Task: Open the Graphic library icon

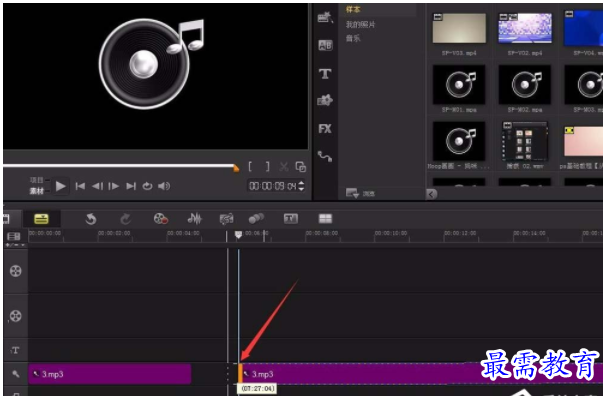Action: point(325,100)
